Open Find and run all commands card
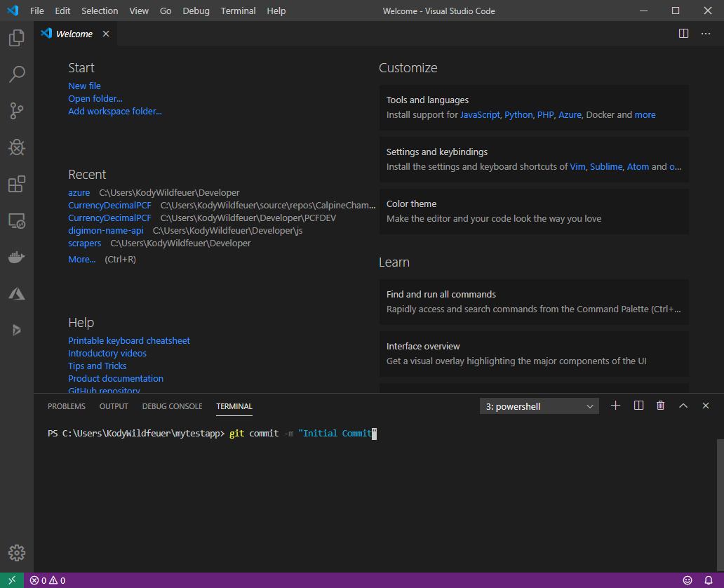 point(534,302)
